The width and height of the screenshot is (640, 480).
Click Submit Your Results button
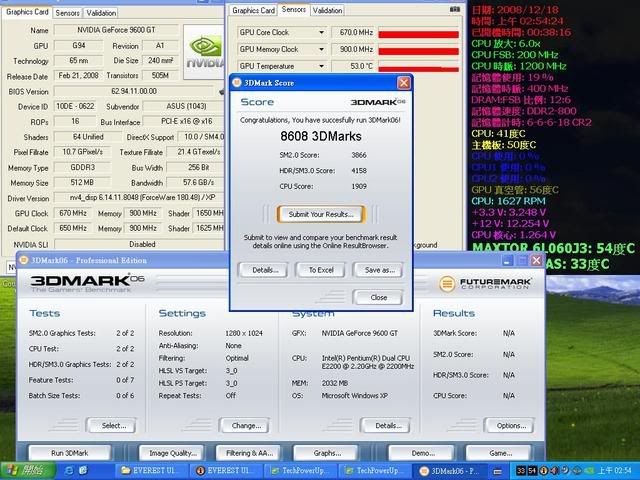(321, 214)
